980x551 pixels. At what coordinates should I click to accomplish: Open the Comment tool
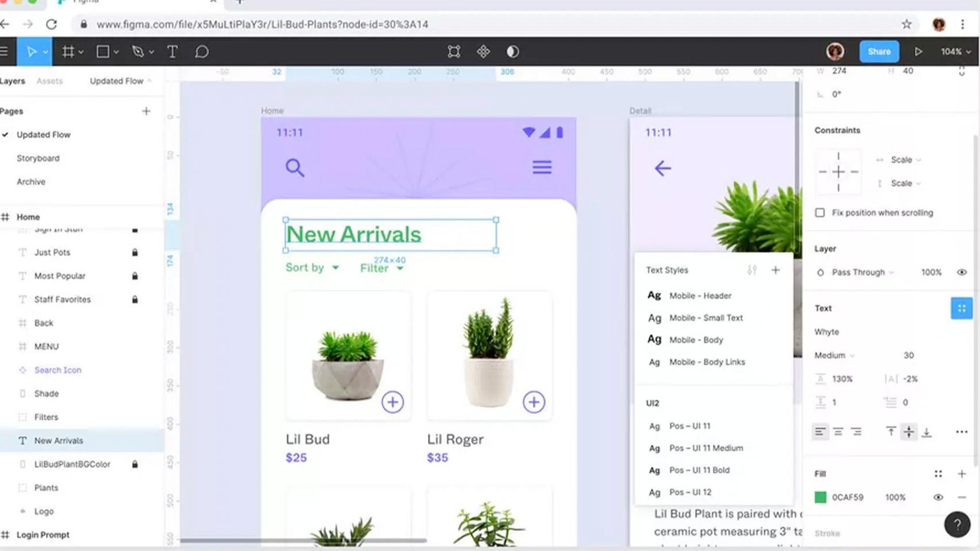[202, 52]
